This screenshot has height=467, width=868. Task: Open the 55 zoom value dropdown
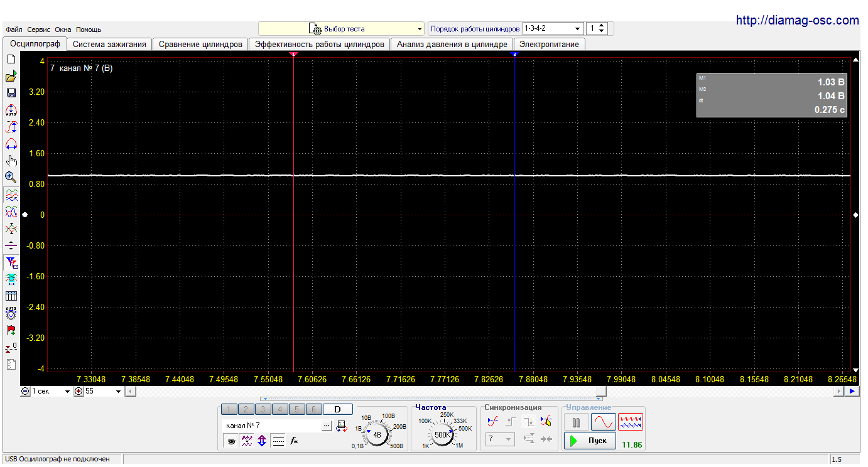(104, 391)
